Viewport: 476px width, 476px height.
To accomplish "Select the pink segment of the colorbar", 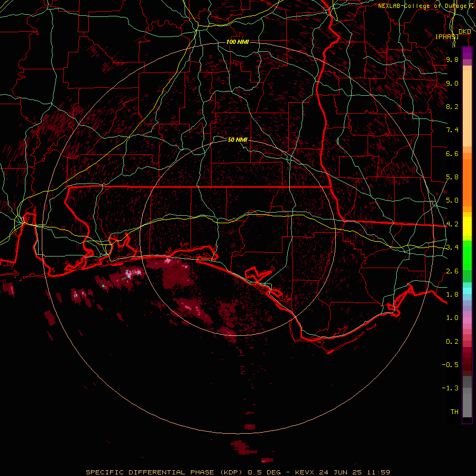I will coord(467,321).
